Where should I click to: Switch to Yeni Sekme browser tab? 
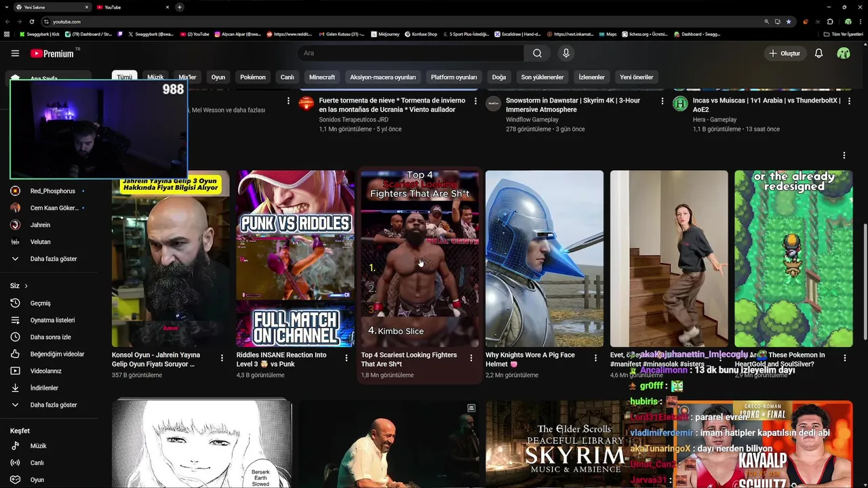pyautogui.click(x=53, y=7)
